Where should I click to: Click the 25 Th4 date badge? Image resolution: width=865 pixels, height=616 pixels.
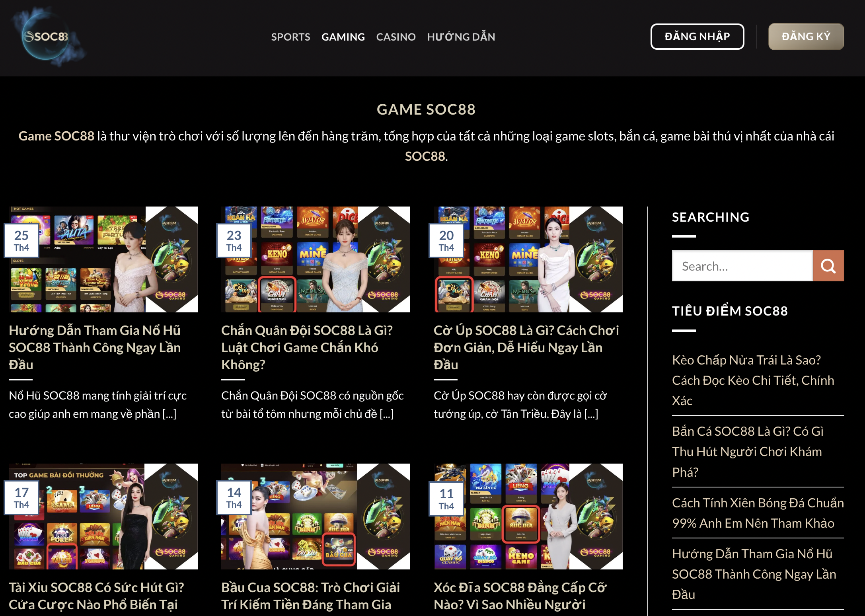(x=21, y=240)
